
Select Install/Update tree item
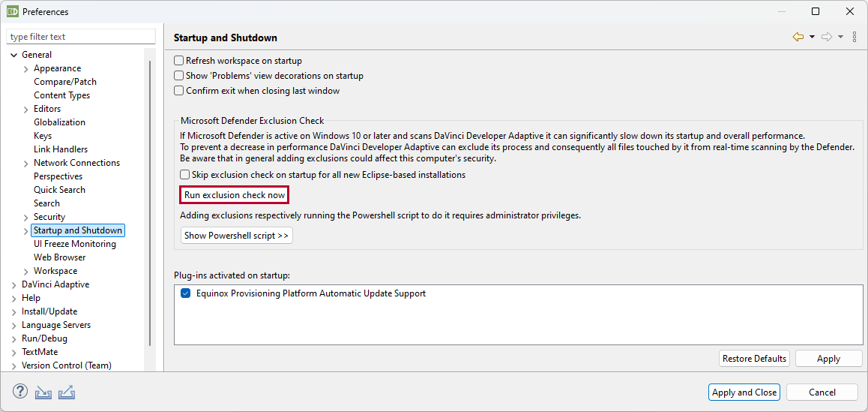(49, 311)
